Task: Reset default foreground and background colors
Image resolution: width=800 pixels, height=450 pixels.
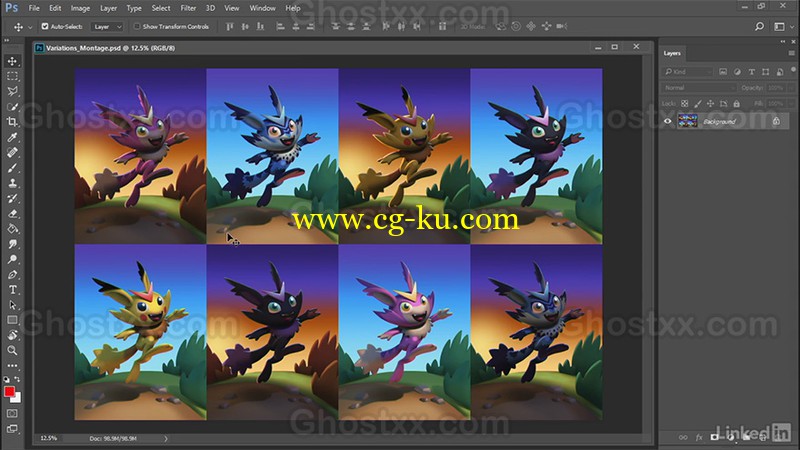Action: pyautogui.click(x=7, y=380)
